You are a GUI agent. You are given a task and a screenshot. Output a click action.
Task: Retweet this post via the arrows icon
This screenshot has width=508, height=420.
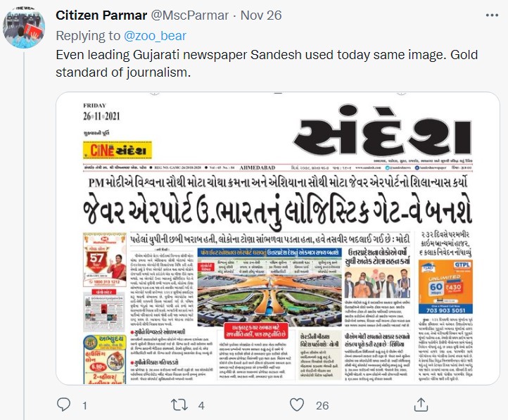(x=179, y=405)
